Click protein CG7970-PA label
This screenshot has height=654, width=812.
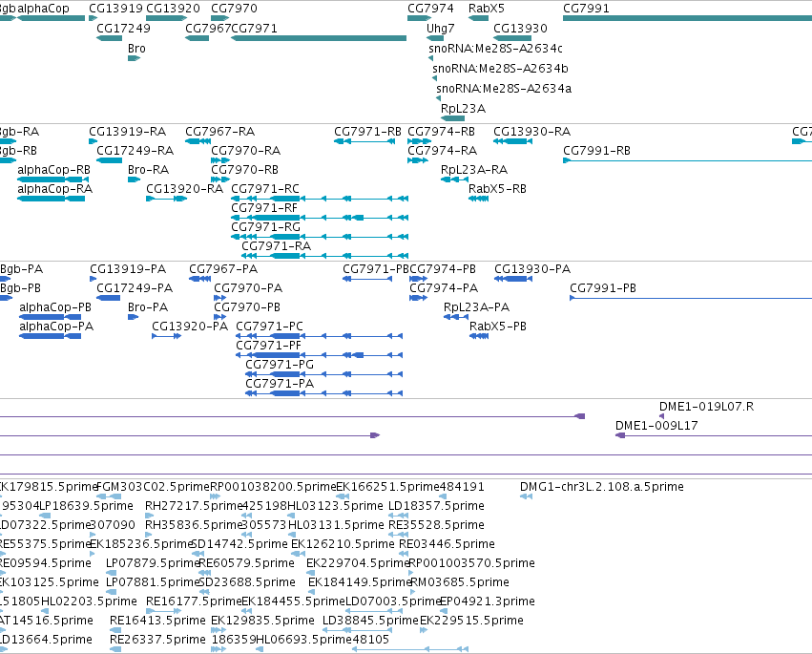click(x=248, y=288)
